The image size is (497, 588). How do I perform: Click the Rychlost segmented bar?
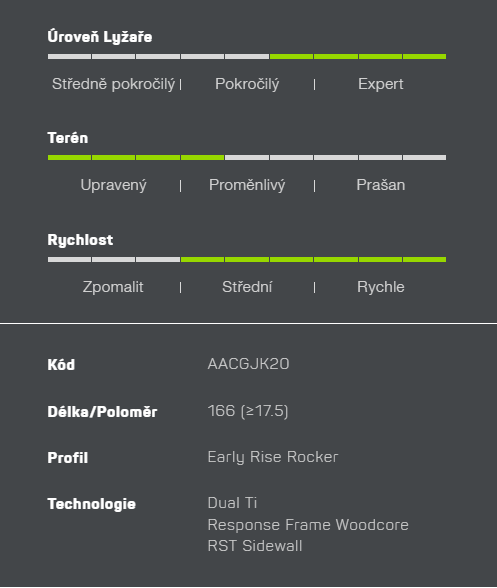[x=247, y=260]
